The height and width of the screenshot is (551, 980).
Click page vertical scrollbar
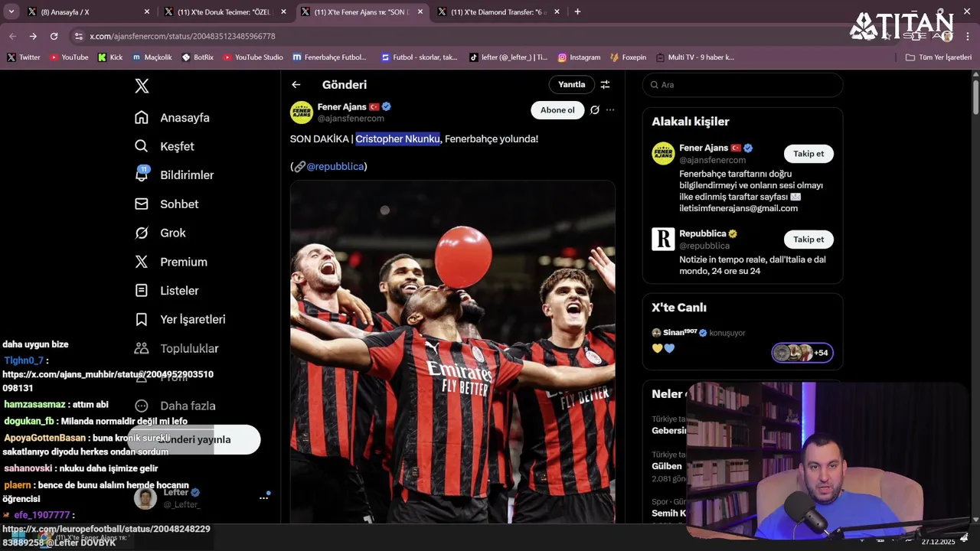click(975, 96)
